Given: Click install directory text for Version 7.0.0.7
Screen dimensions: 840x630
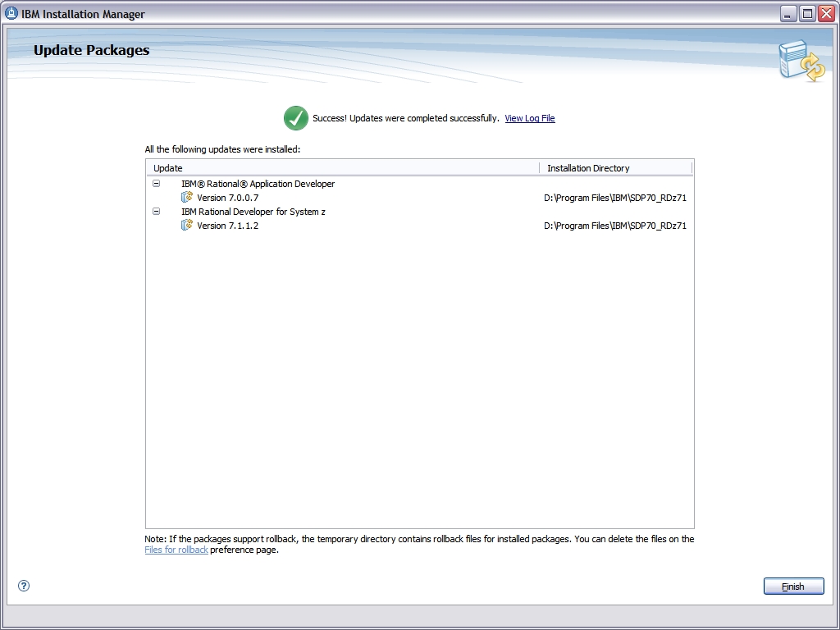Looking at the screenshot, I should point(615,198).
